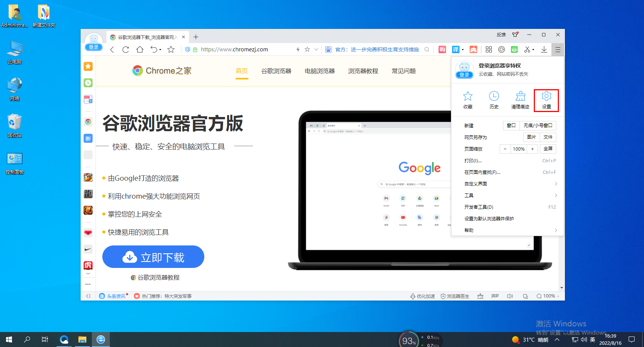Click the circular restore/refresh extension icon
644x347 pixels.
(x=502, y=49)
